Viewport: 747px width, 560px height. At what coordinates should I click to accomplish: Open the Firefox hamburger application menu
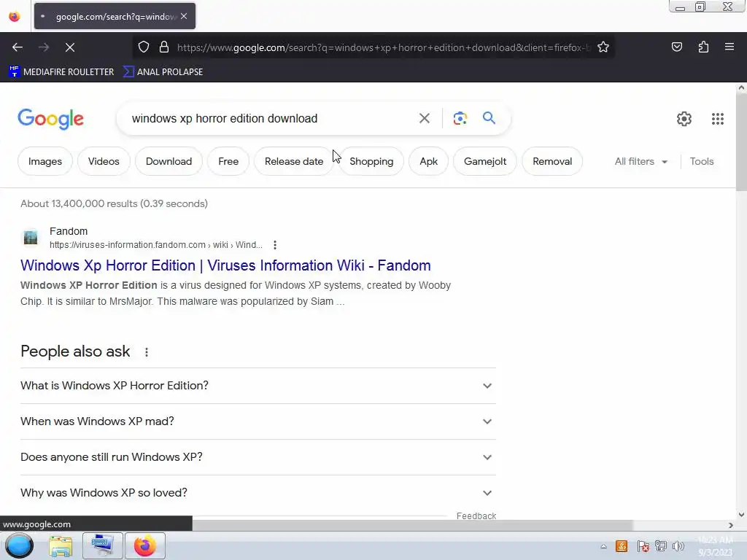729,47
